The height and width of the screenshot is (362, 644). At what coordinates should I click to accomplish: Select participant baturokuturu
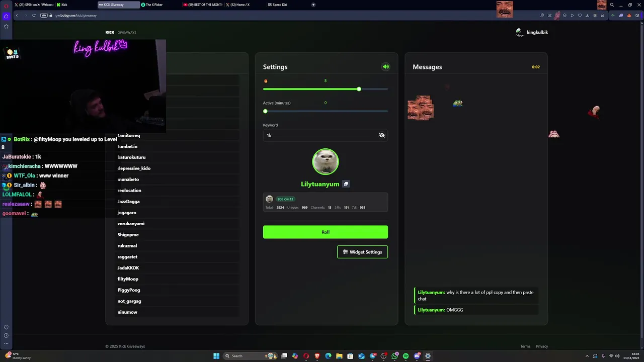pyautogui.click(x=131, y=157)
